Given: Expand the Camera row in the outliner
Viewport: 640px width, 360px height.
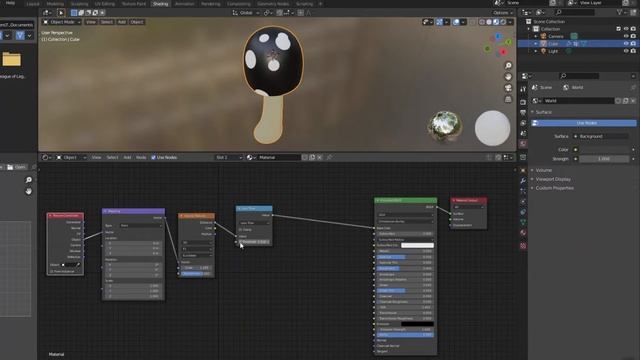Looking at the screenshot, I should tap(536, 36).
